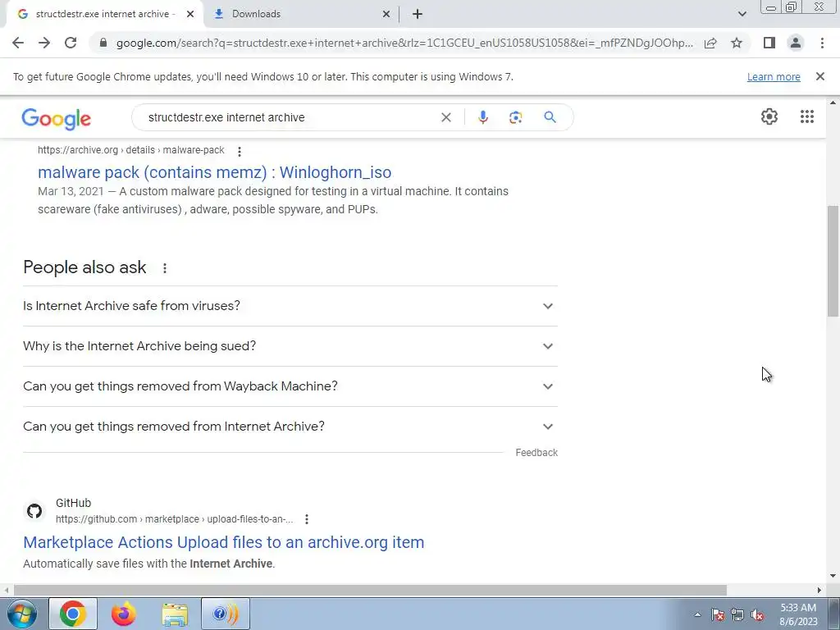Viewport: 840px width, 630px height.
Task: Click the Learn more link
Action: pyautogui.click(x=774, y=76)
